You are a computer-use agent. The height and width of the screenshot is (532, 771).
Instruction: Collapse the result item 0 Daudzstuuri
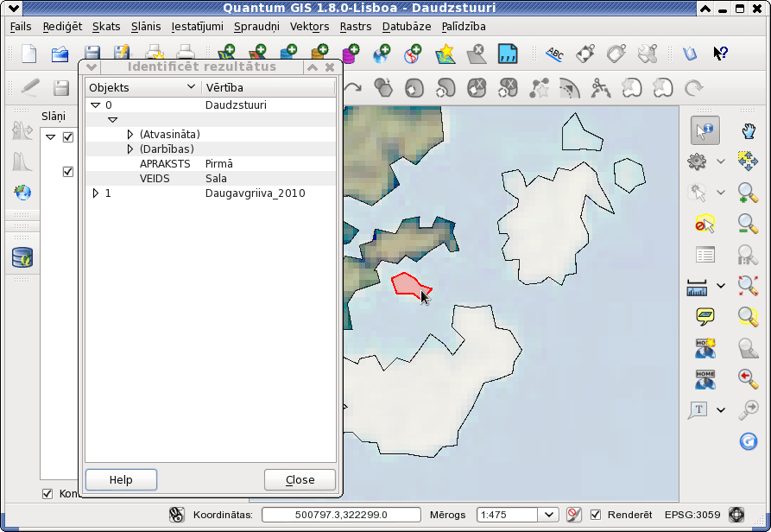pos(95,105)
